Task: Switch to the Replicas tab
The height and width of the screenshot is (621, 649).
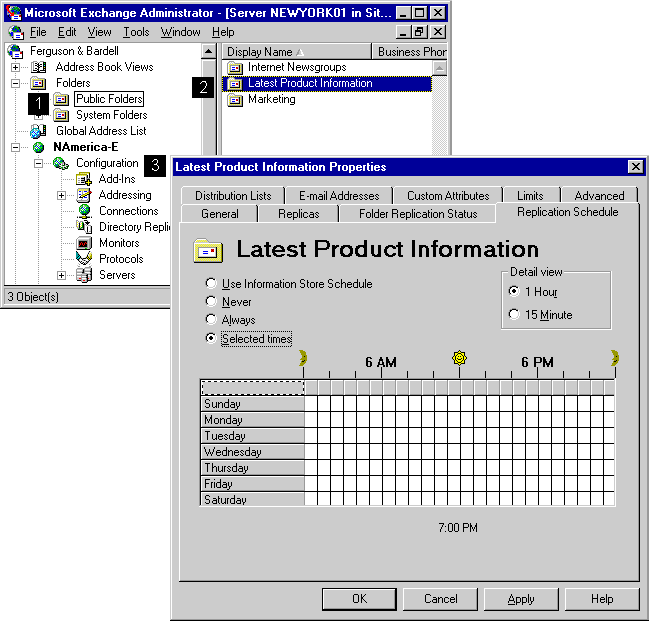Action: coord(298,214)
